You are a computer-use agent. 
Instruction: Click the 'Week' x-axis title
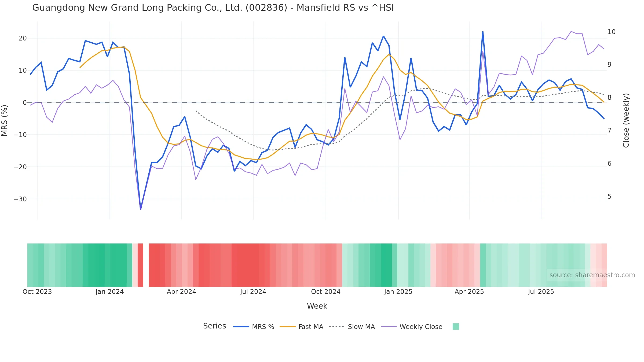[x=317, y=306]
